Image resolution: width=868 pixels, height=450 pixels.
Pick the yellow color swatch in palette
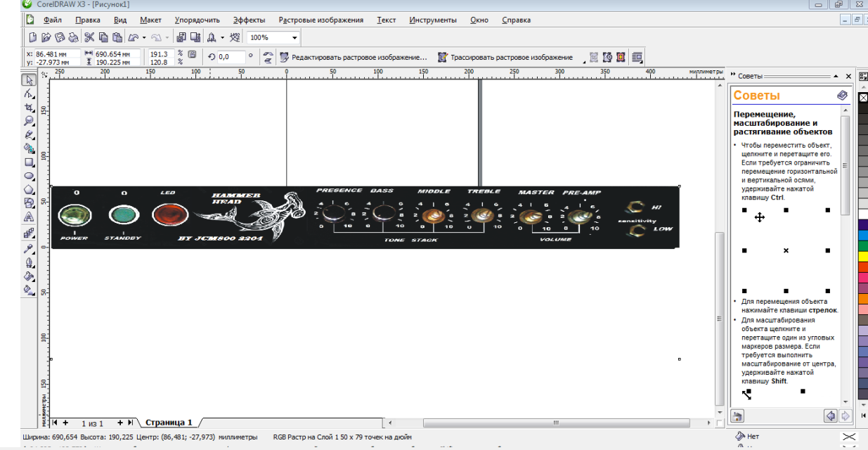[863, 257]
